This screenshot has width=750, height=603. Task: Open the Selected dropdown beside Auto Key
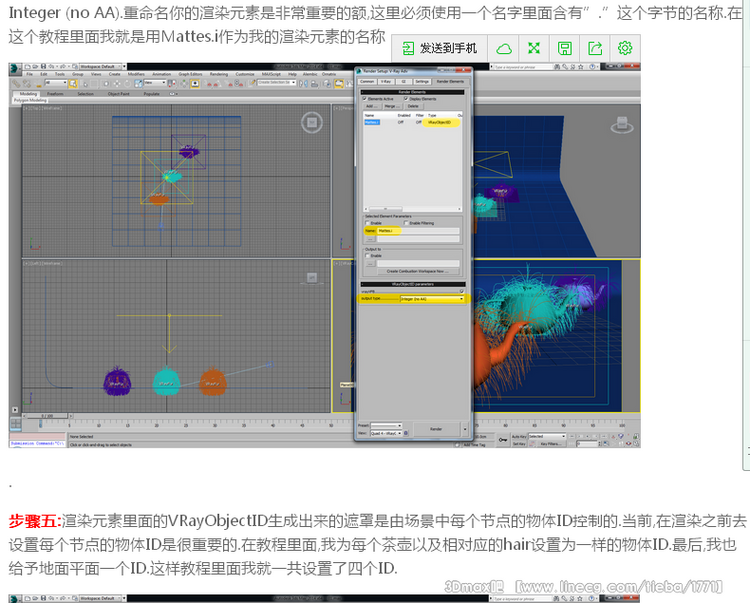[x=547, y=437]
